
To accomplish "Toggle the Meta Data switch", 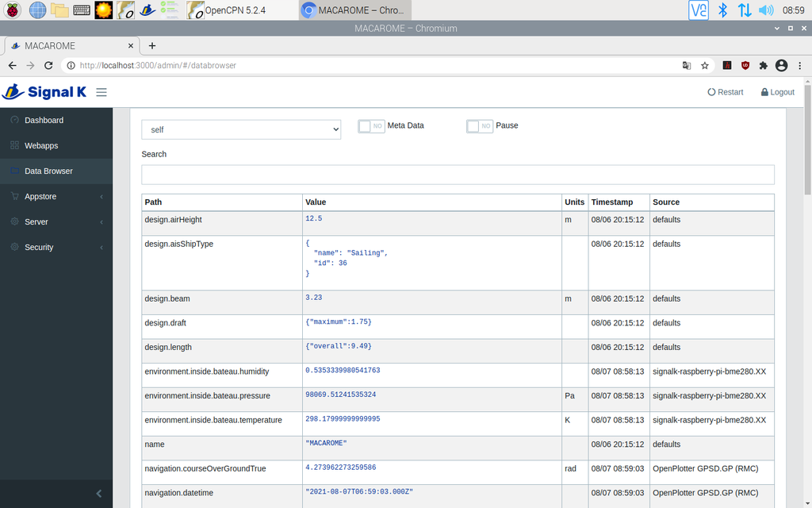I will point(371,126).
